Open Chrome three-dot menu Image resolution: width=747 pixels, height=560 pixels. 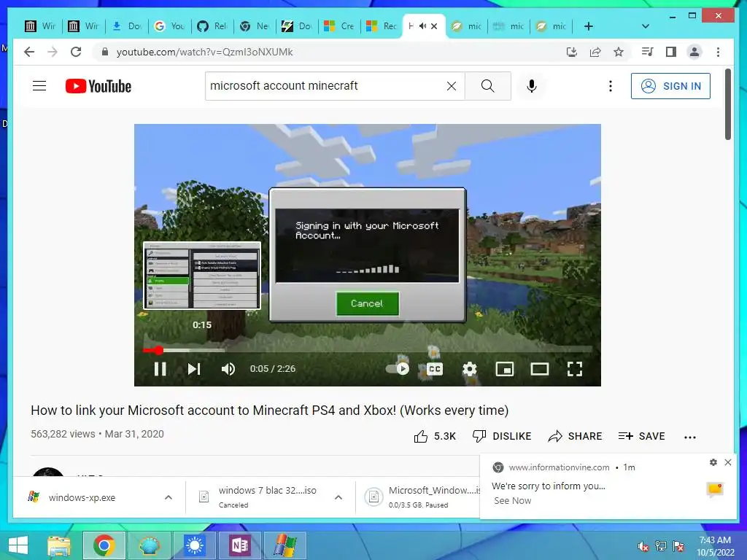tap(718, 52)
